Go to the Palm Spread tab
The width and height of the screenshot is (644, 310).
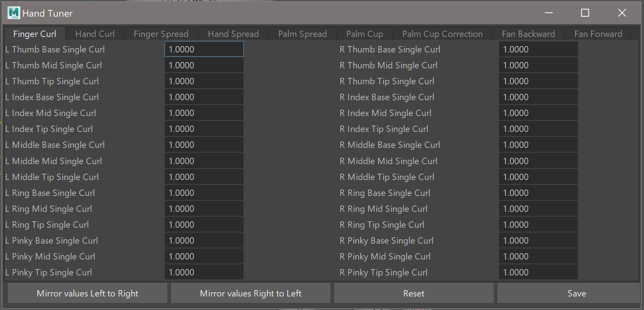pyautogui.click(x=302, y=34)
